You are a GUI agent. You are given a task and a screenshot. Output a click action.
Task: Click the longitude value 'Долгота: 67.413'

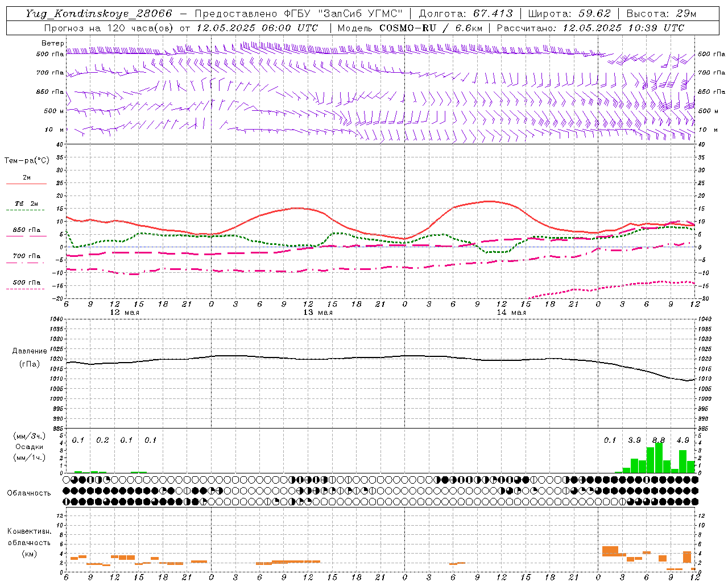click(466, 14)
